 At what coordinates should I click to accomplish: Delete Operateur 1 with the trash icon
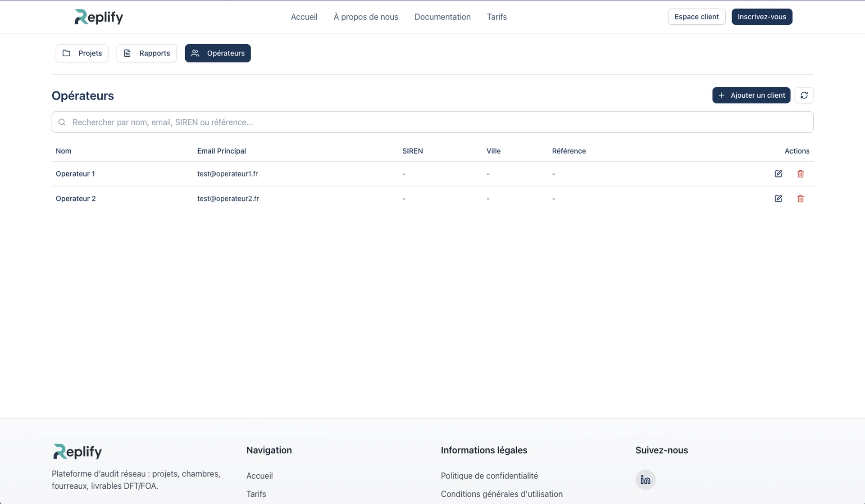[x=800, y=173]
